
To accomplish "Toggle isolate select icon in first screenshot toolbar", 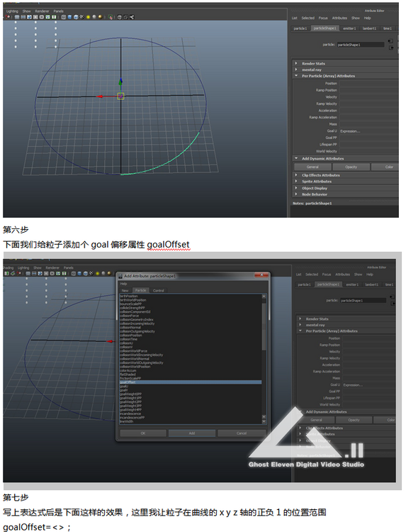I will click(x=111, y=17).
